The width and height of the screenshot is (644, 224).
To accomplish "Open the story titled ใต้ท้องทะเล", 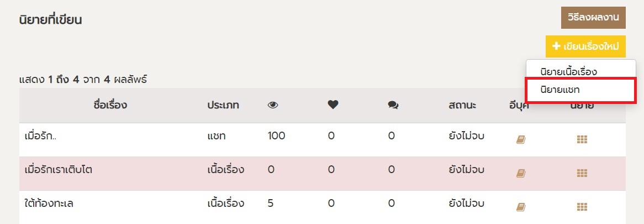I will [x=49, y=203].
